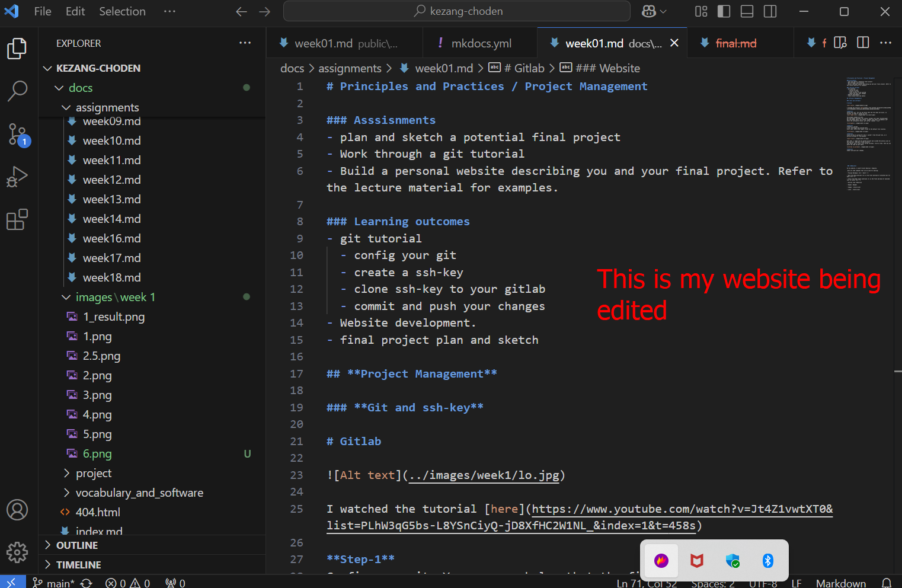Open Manage gear settings menu
This screenshot has height=588, width=902.
pos(17,552)
